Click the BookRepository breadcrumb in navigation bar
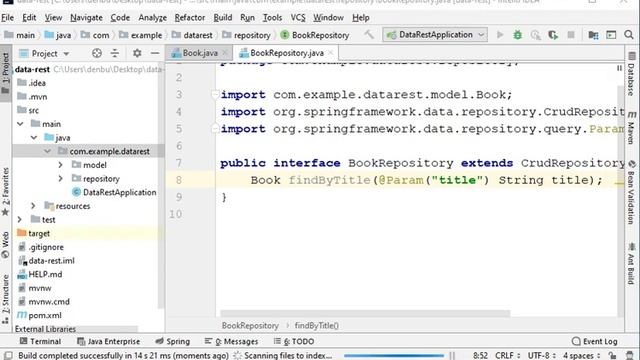 coord(315,35)
